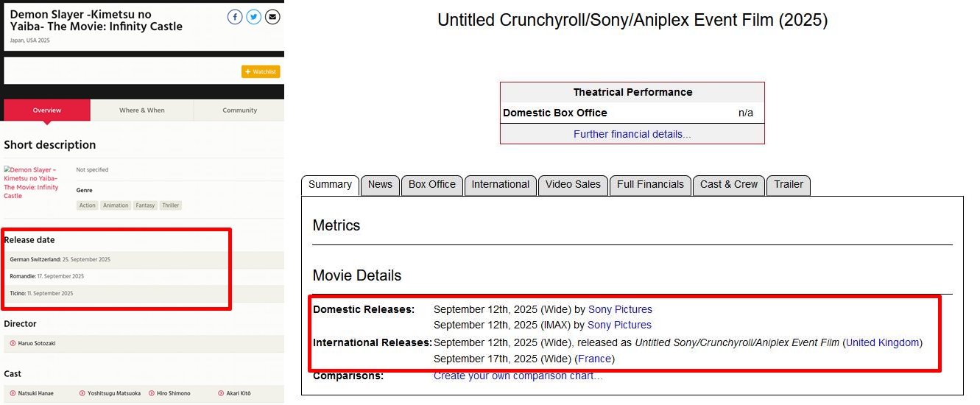Click the arrow icon beside Haruo Sotozaki
The image size is (980, 405).
tap(13, 343)
